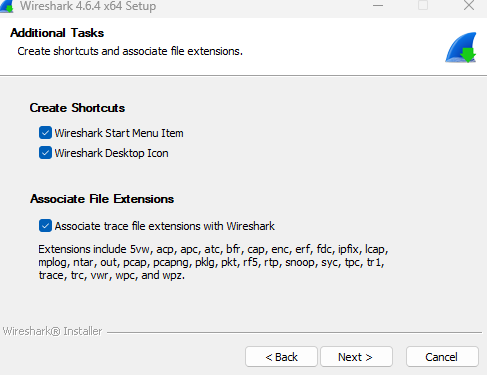
Task: Click the blue shark fin installer logo
Action: click(x=461, y=47)
